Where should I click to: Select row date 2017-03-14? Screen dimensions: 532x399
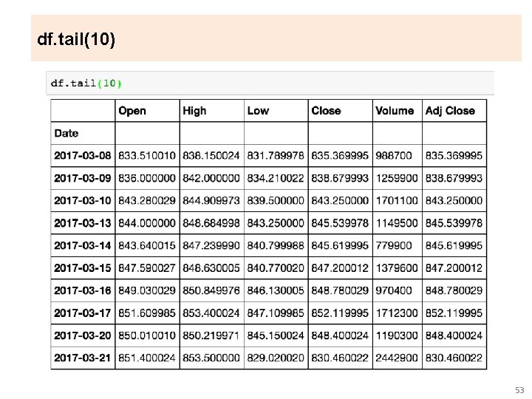tap(83, 245)
